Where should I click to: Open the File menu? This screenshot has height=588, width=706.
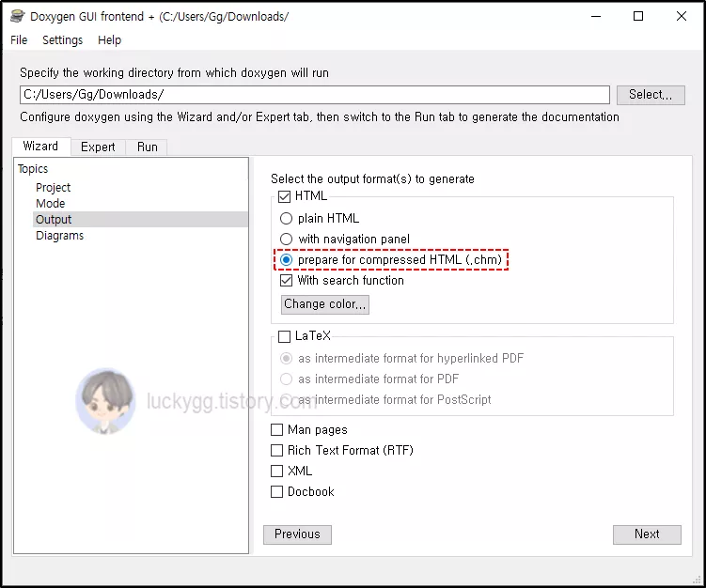pyautogui.click(x=19, y=40)
